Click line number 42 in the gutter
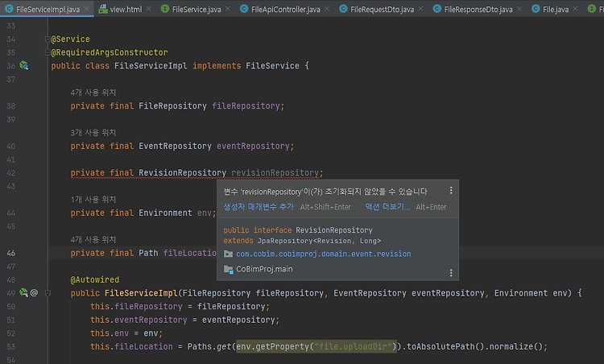The width and height of the screenshot is (604, 364). pos(10,173)
